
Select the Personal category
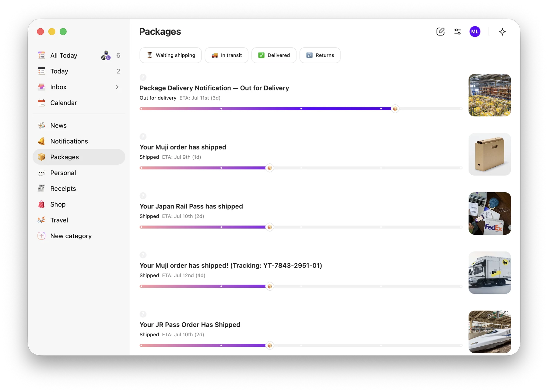79,173
